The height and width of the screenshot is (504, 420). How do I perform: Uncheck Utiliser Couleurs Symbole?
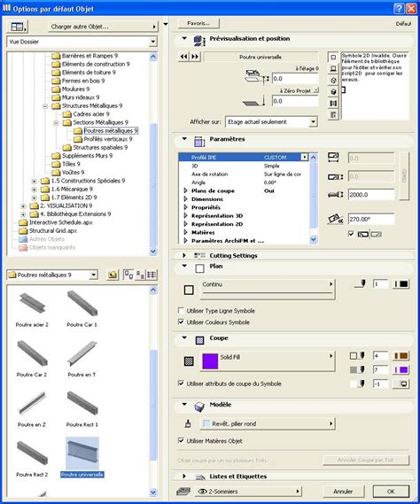point(181,322)
